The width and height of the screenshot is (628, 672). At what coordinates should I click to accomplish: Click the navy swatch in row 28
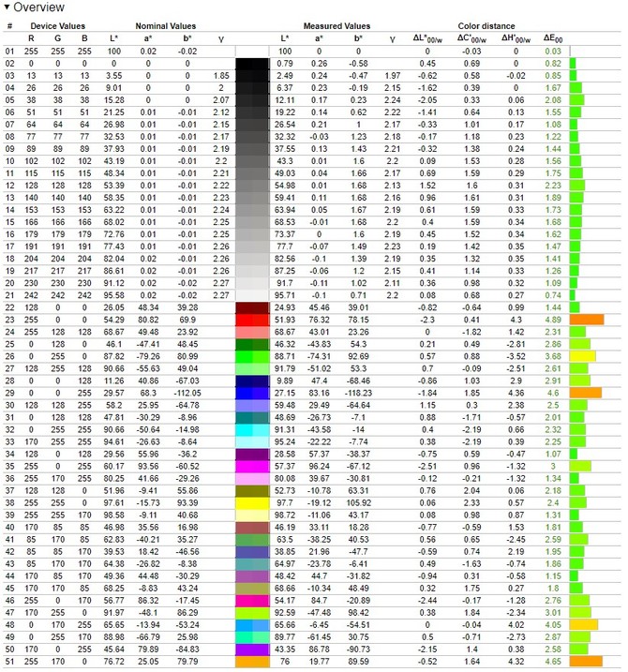pos(252,381)
